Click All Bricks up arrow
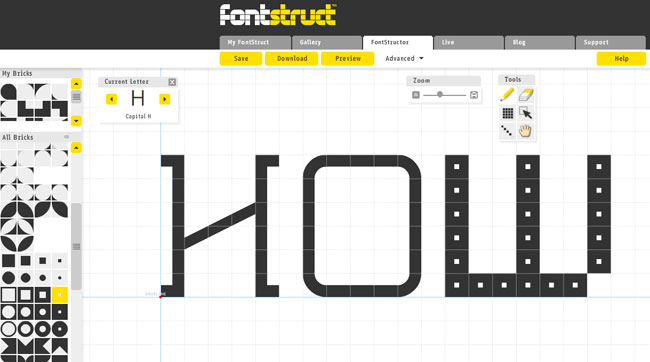Screen dimensions: 650x362 (x=76, y=148)
